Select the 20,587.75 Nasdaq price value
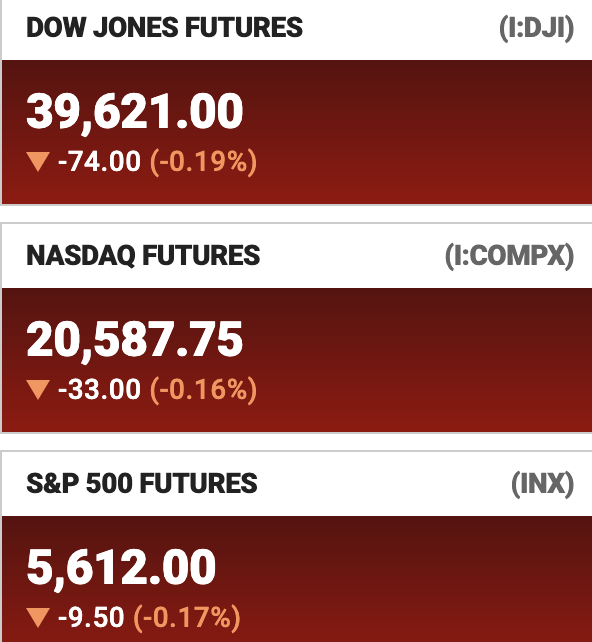 pyautogui.click(x=135, y=340)
